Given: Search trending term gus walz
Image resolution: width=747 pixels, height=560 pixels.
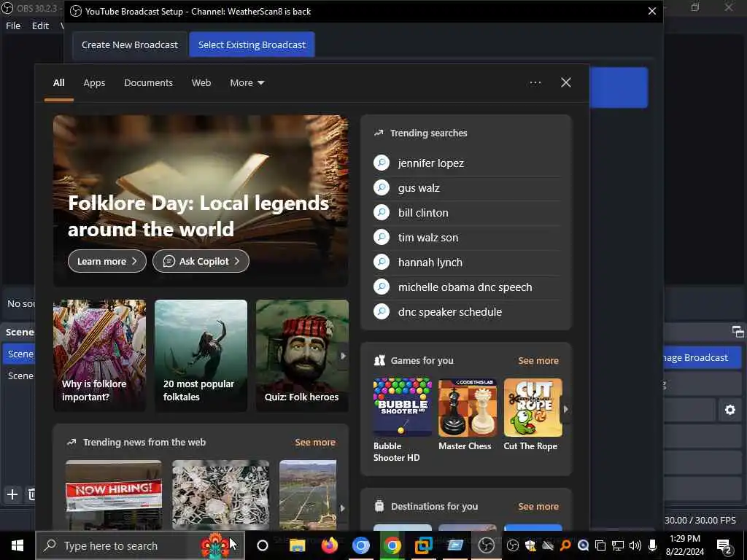Looking at the screenshot, I should 467,188.
